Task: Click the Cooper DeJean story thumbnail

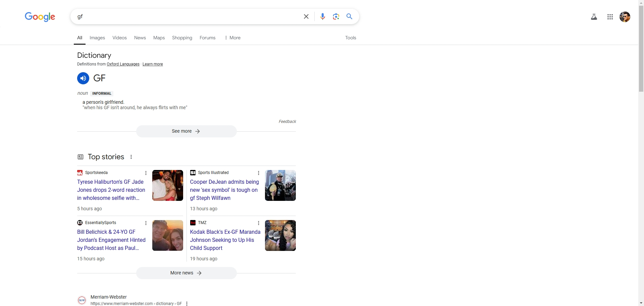Action: coord(280,185)
